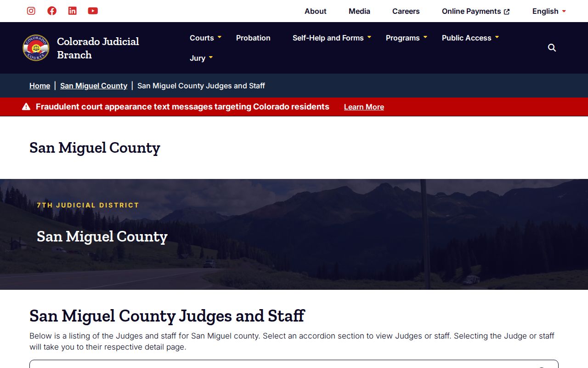Open the site search magnifier

(552, 48)
